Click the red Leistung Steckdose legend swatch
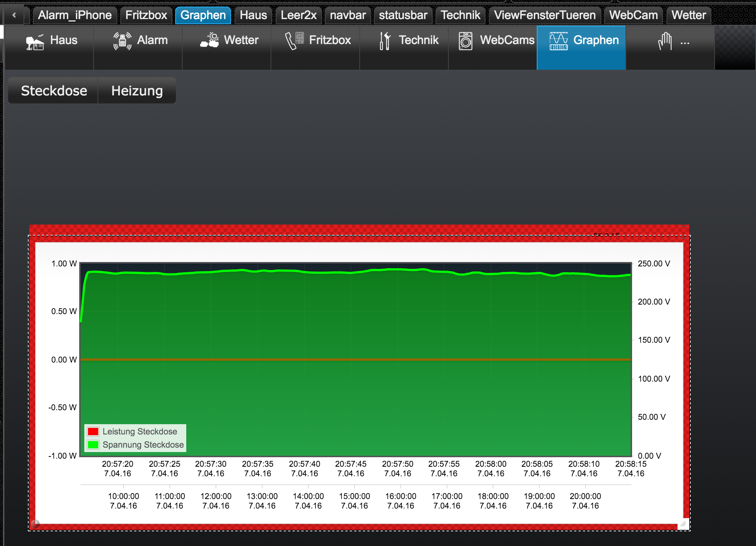This screenshot has width=756, height=546. tap(93, 432)
